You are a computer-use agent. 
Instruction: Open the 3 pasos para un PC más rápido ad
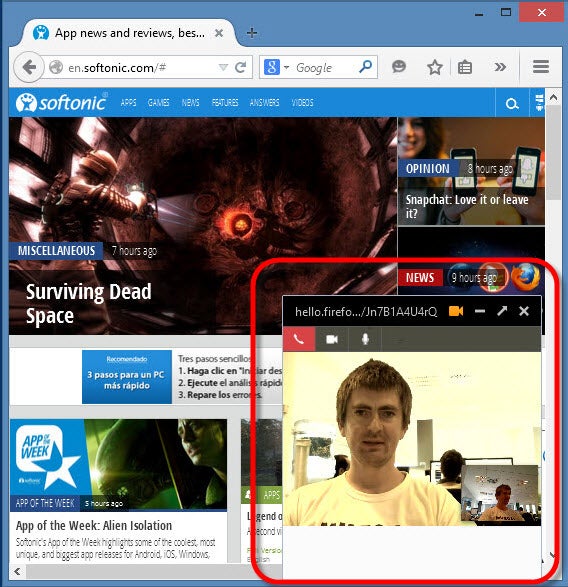tap(127, 377)
